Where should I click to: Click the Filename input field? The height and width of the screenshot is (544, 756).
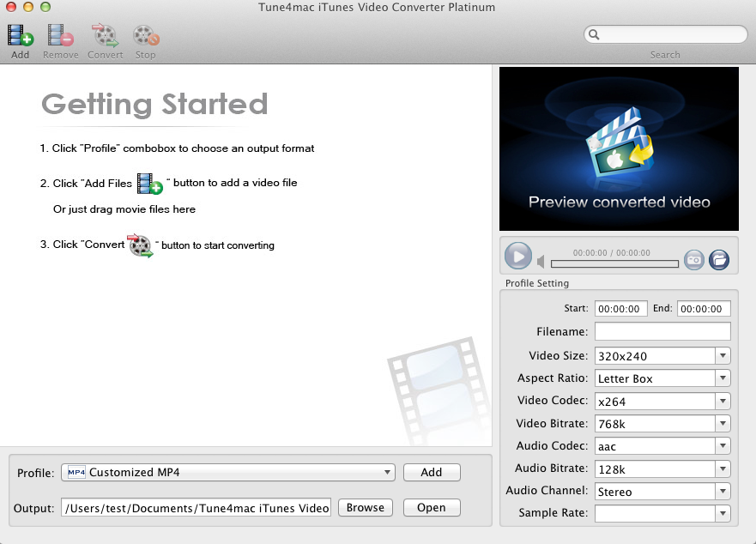click(x=662, y=331)
